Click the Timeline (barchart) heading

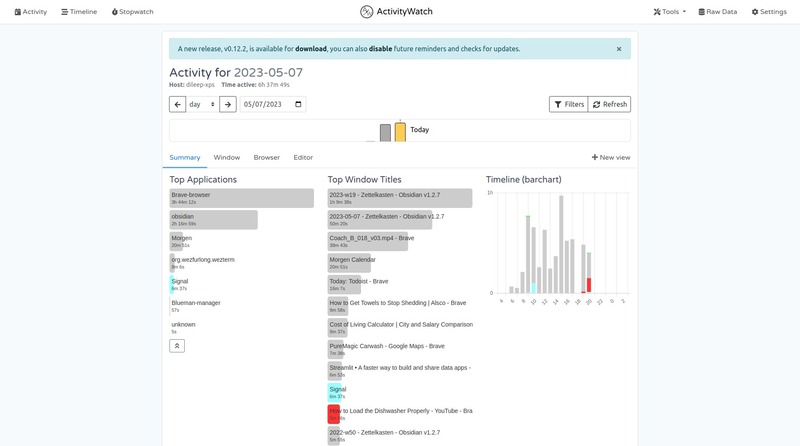[x=523, y=180]
